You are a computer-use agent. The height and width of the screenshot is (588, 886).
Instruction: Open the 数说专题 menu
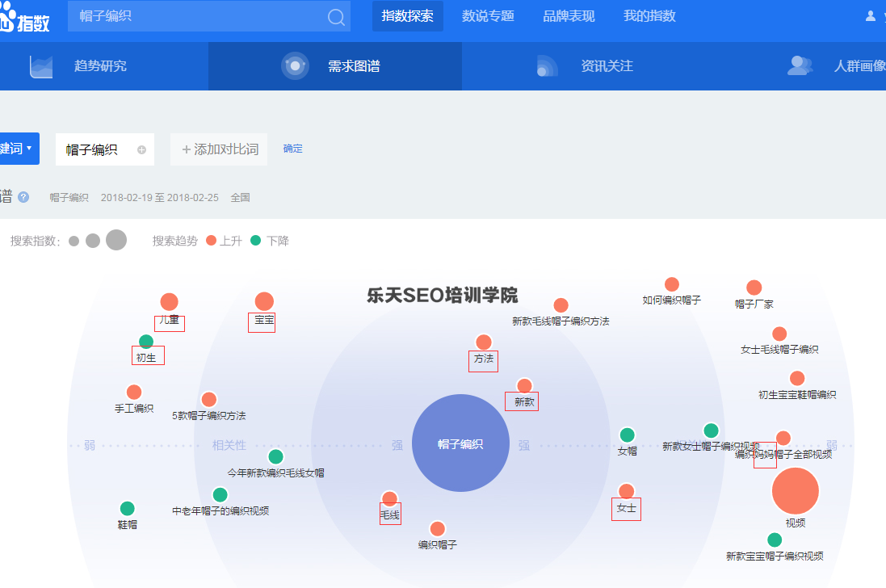pos(487,16)
